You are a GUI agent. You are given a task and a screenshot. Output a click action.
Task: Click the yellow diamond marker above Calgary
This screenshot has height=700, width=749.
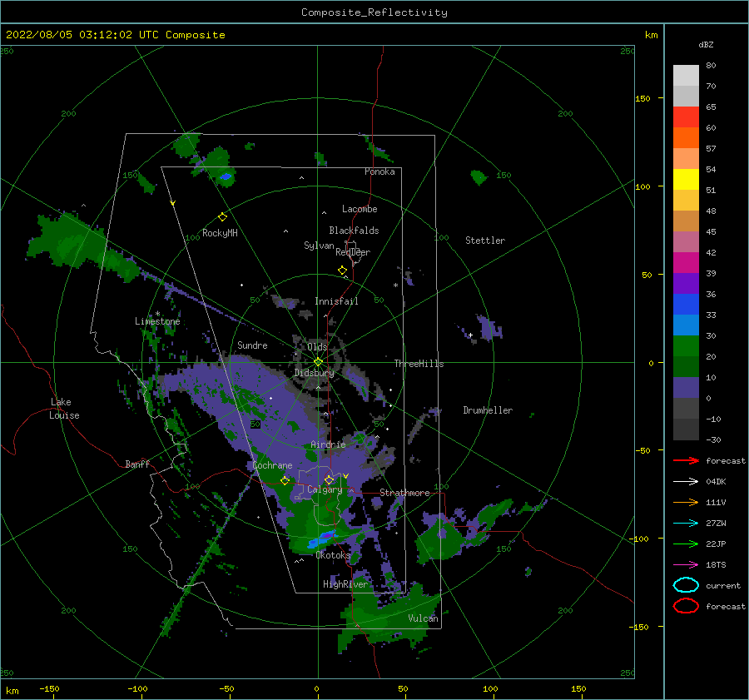pos(329,479)
